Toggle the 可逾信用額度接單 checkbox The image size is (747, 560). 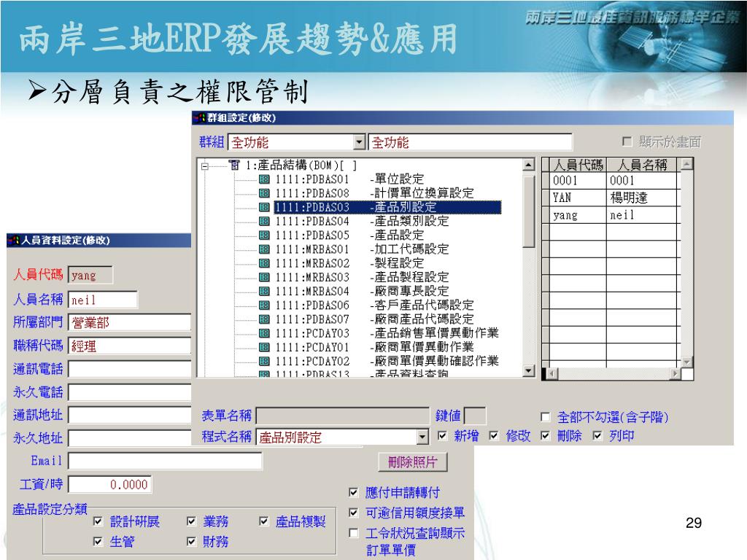point(354,513)
